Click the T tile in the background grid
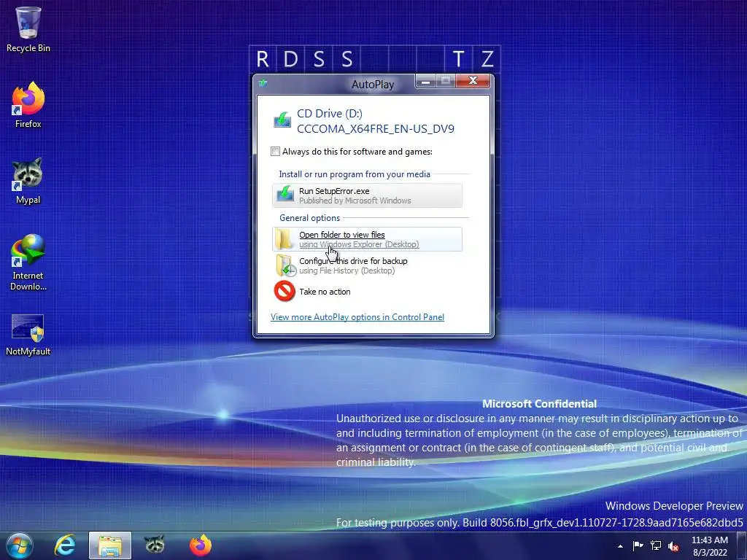 (x=458, y=59)
